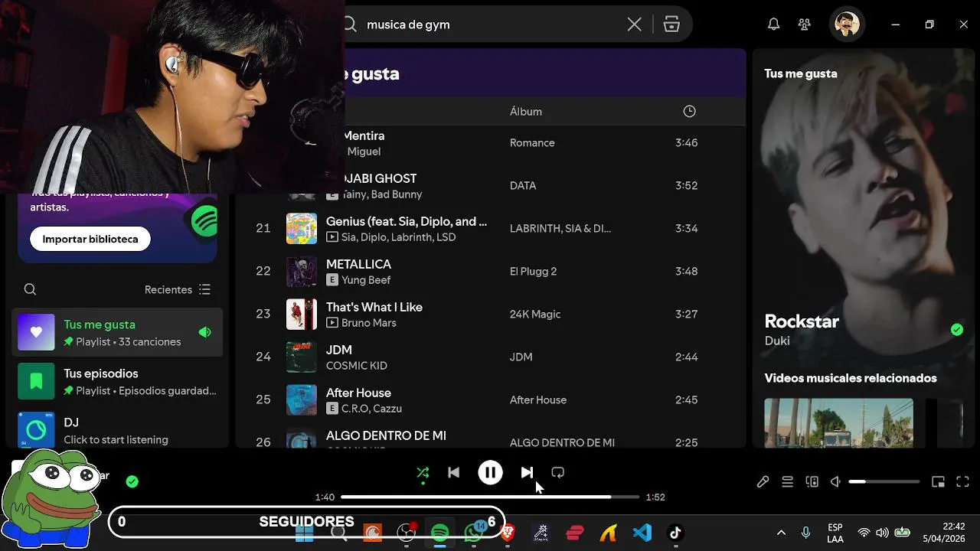Image resolution: width=980 pixels, height=551 pixels.
Task: Click the That's What I Like cover thumbnail
Action: coord(302,314)
